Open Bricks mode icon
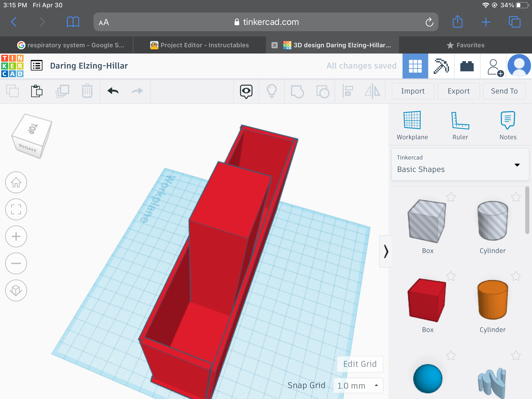Viewport: 532px width, 399px height. pyautogui.click(x=467, y=66)
